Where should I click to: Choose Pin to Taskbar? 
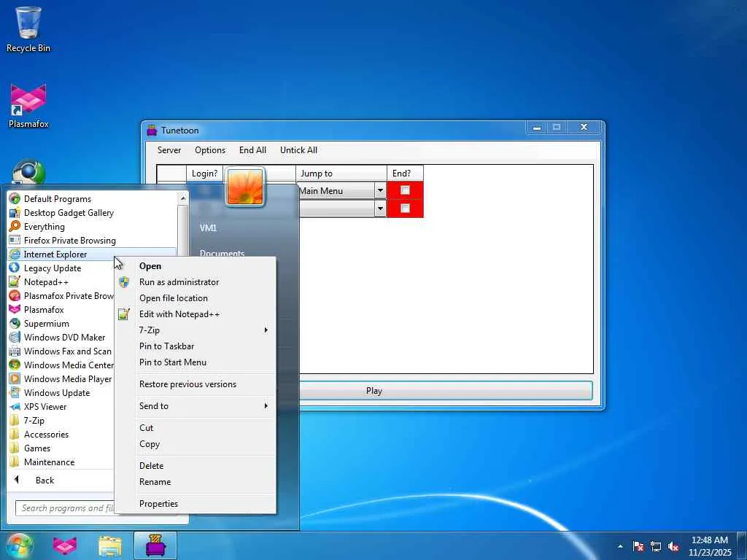coord(196,346)
